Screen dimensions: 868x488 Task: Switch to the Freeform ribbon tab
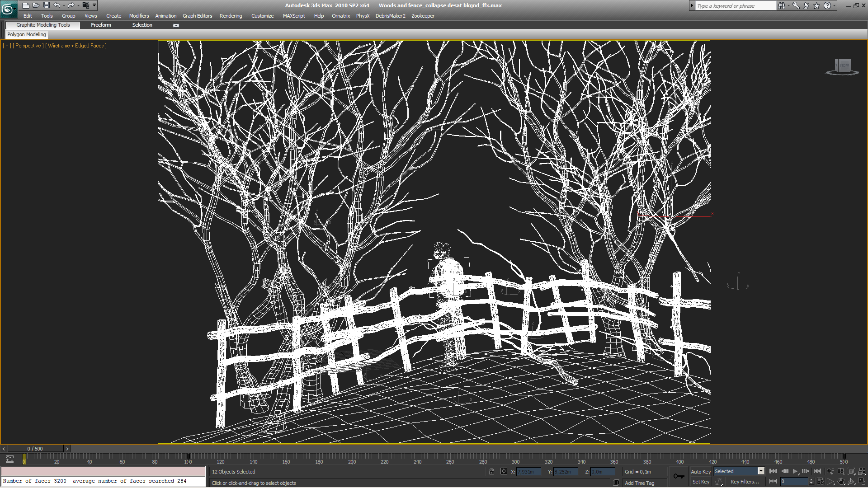[x=101, y=25]
